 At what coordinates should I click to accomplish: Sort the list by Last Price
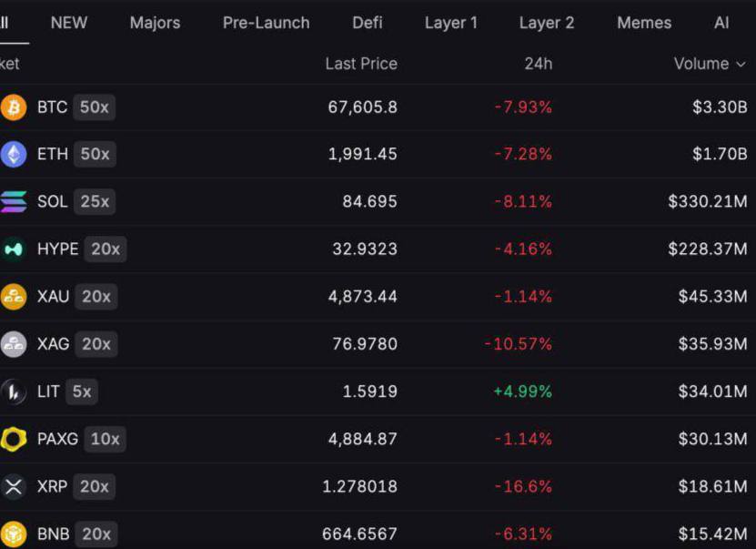pos(361,64)
